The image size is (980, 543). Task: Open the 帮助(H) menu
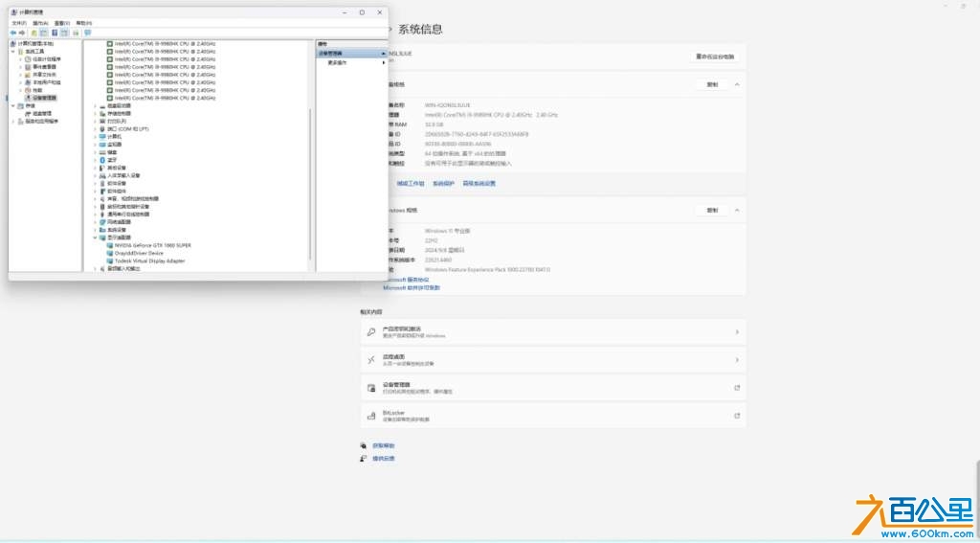[84, 23]
